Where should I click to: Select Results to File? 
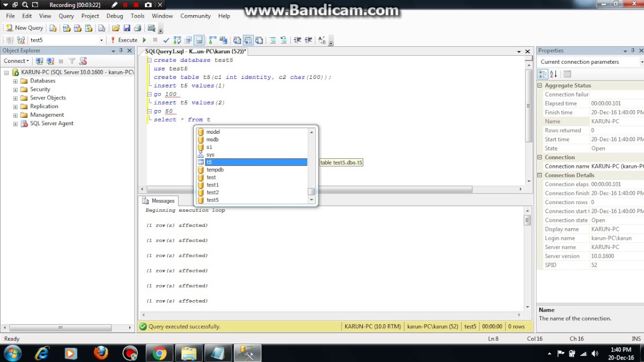(259, 40)
